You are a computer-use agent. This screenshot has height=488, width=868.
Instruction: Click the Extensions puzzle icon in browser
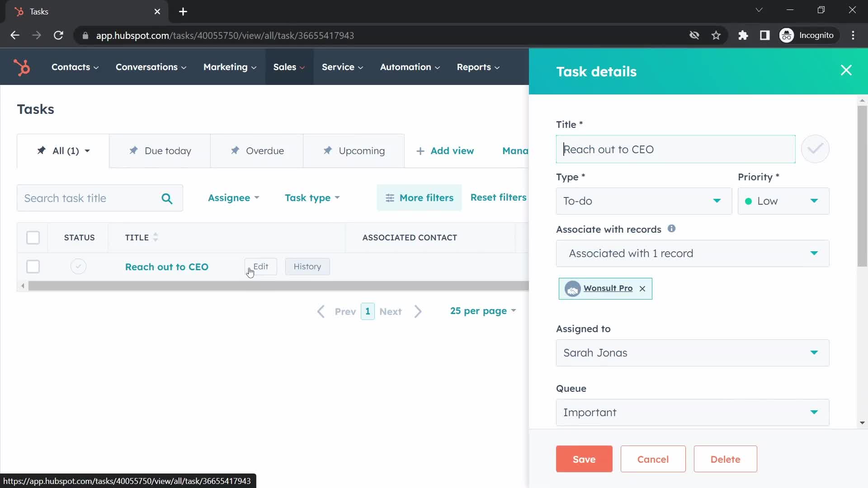pos(743,35)
